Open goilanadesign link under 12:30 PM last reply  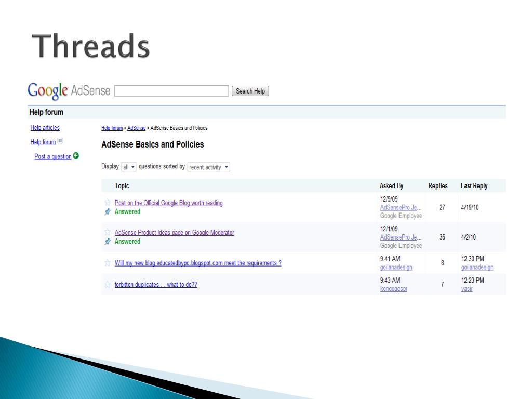click(477, 268)
